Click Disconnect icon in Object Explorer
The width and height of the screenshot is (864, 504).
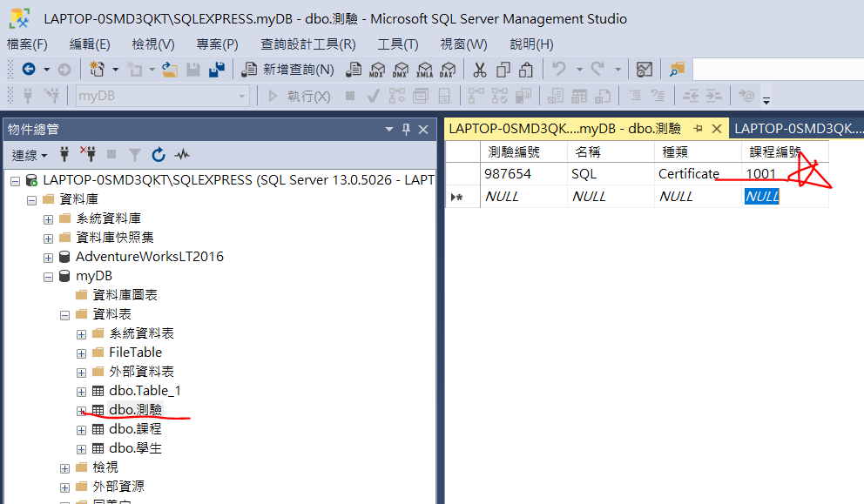click(88, 154)
